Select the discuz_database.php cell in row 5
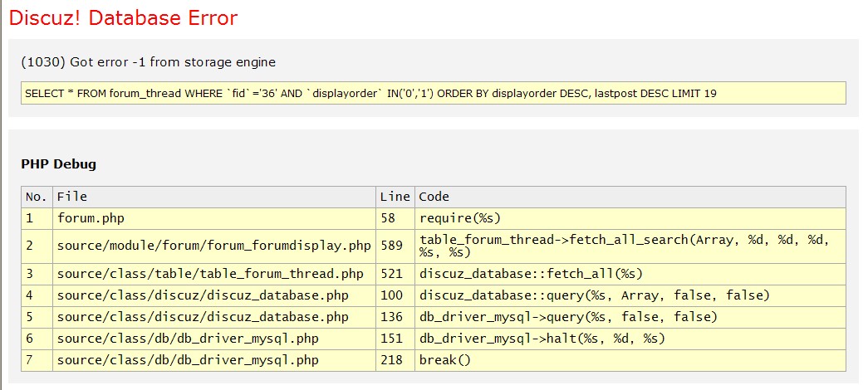 (x=214, y=317)
